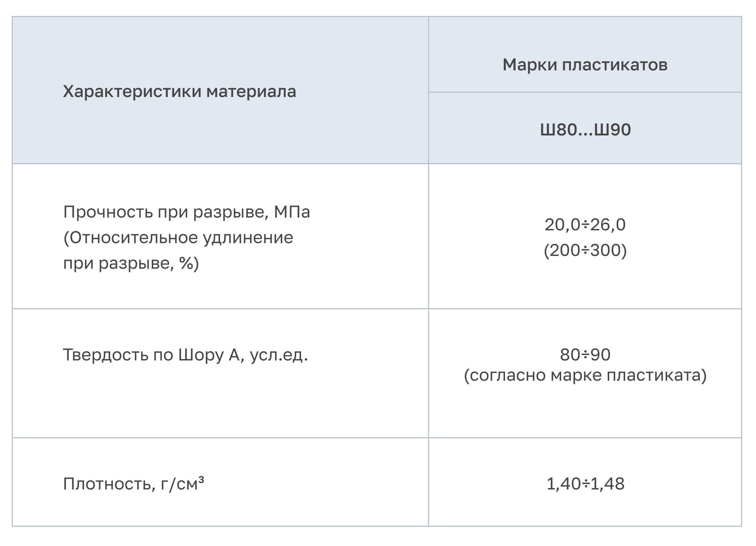Click the '(200÷300)' elongation value
Screen dimensions: 756x546
click(585, 251)
